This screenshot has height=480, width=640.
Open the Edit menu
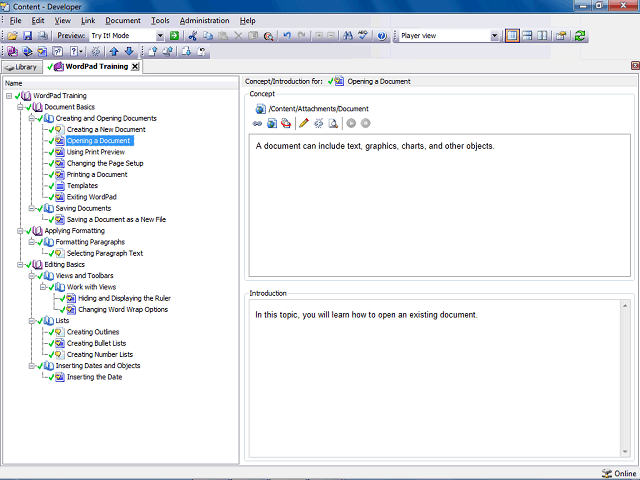pos(38,20)
